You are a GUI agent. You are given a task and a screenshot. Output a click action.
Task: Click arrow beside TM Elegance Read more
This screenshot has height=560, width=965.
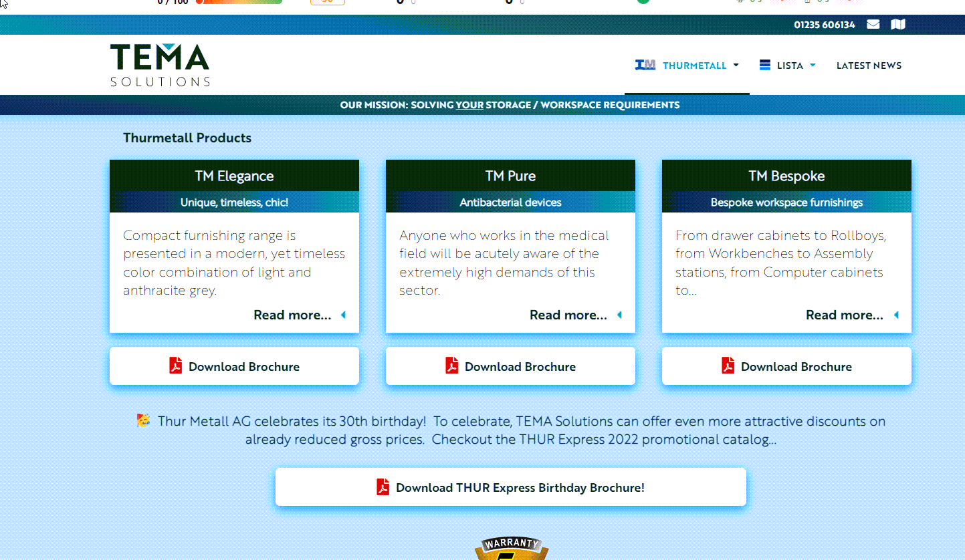pyautogui.click(x=343, y=315)
